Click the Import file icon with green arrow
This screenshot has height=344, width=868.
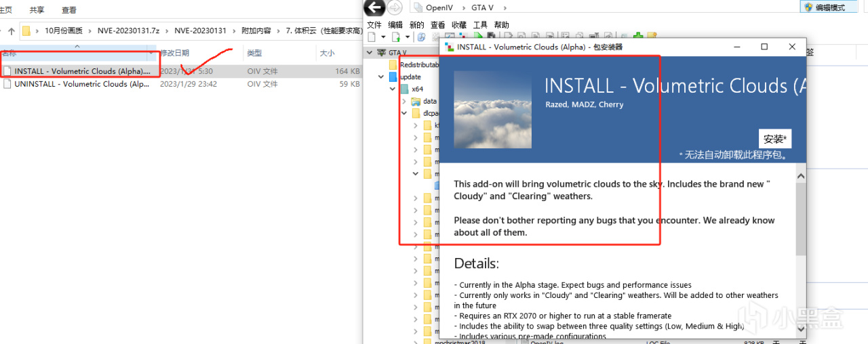point(397,37)
